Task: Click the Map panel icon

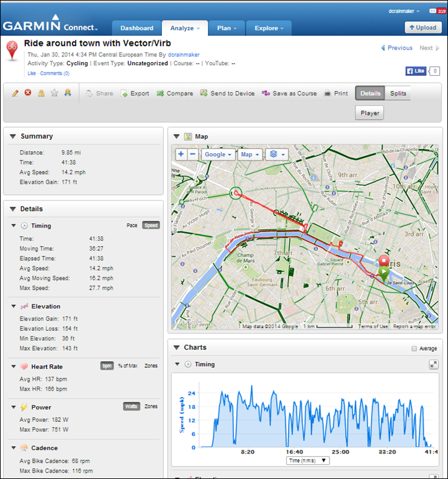Action: click(188, 137)
